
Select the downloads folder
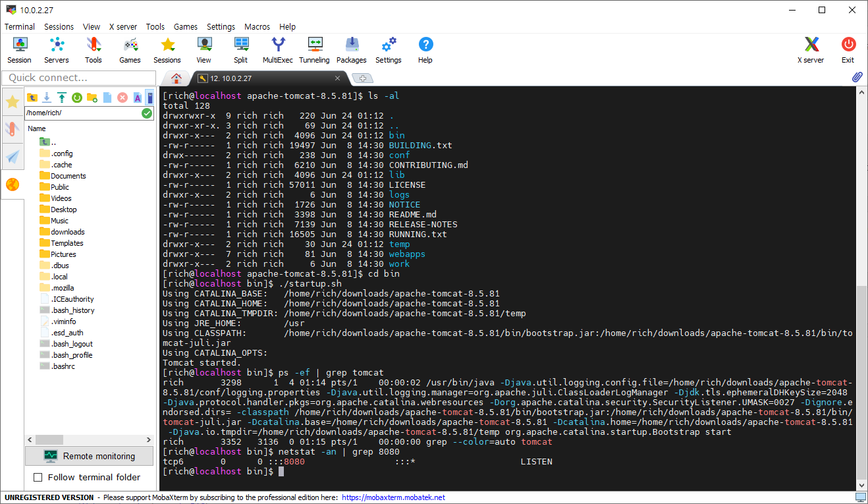(x=62, y=232)
